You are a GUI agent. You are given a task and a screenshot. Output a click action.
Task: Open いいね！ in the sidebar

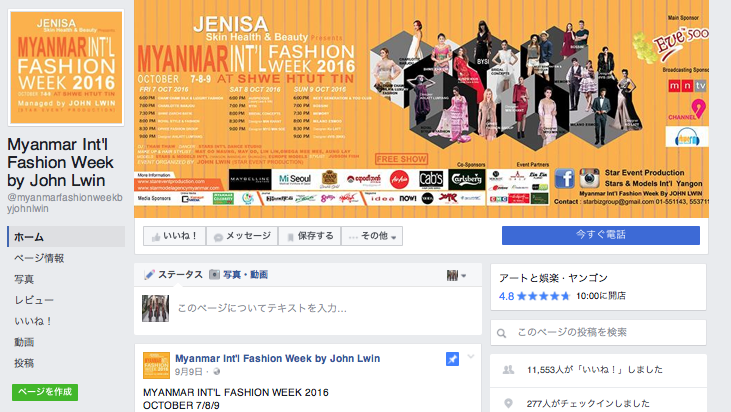[x=34, y=321]
